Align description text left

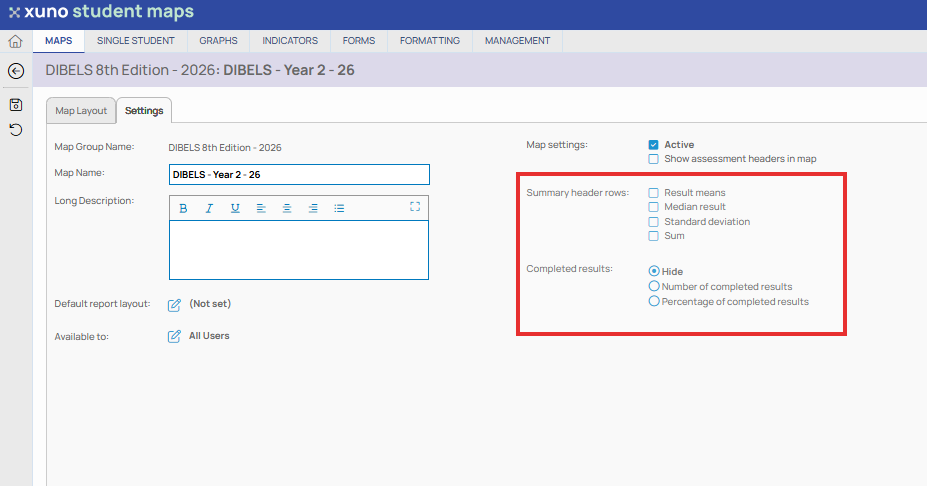[x=261, y=208]
